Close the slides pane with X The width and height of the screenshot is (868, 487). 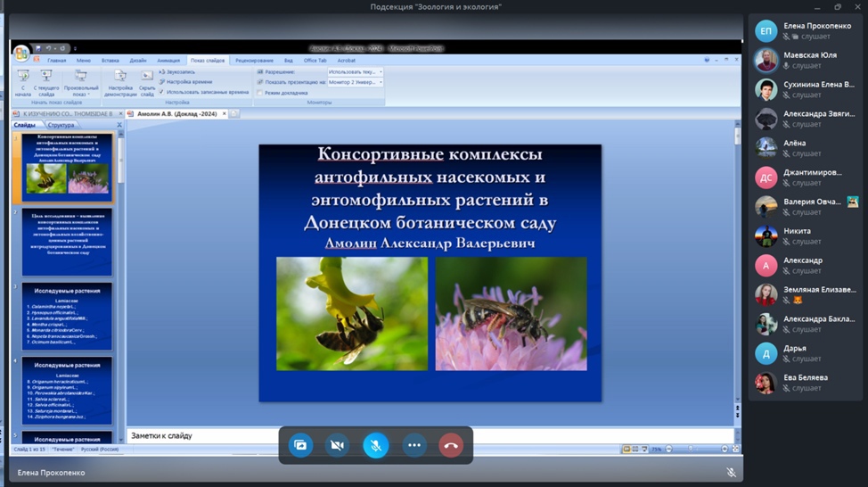coord(119,125)
